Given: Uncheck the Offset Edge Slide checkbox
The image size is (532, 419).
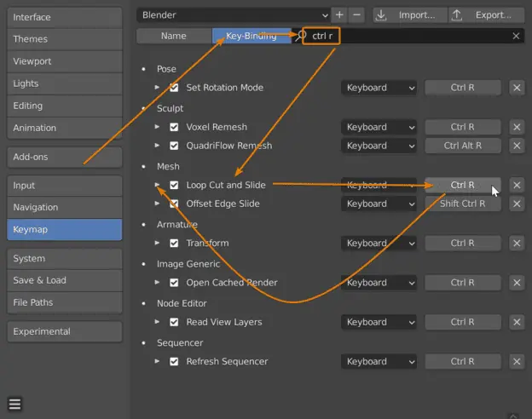Looking at the screenshot, I should click(174, 204).
